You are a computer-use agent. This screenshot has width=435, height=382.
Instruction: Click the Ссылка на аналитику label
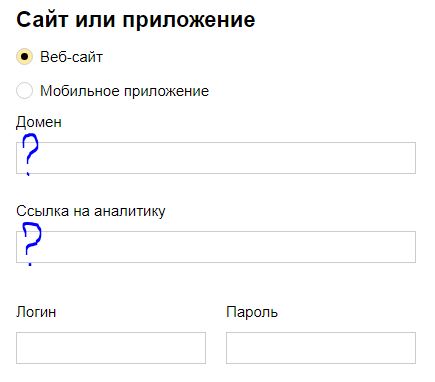point(91,211)
